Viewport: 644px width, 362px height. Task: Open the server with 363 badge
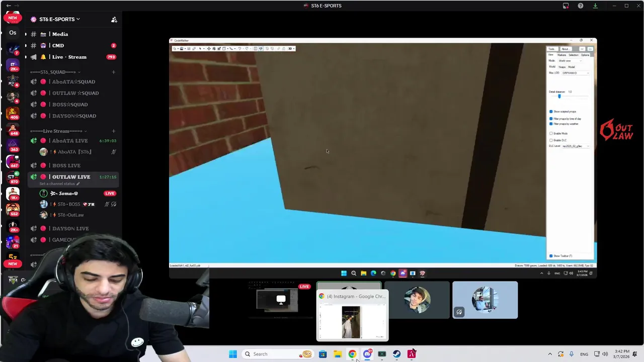[x=13, y=145]
